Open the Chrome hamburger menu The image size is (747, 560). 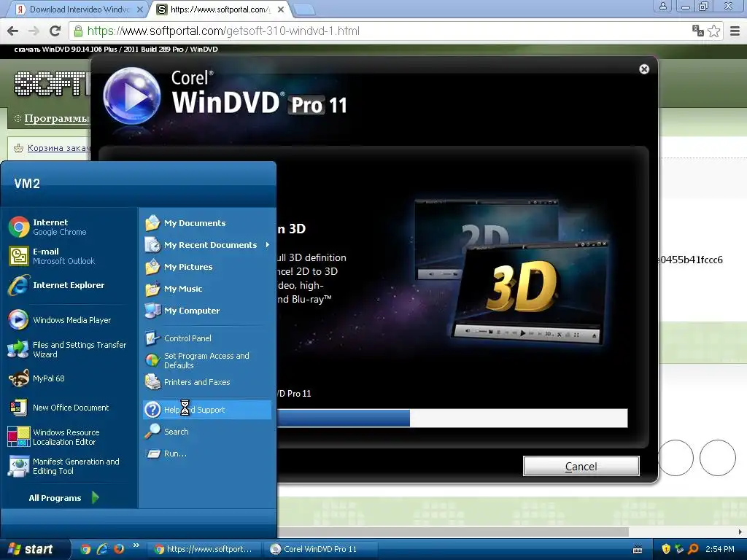pos(735,31)
